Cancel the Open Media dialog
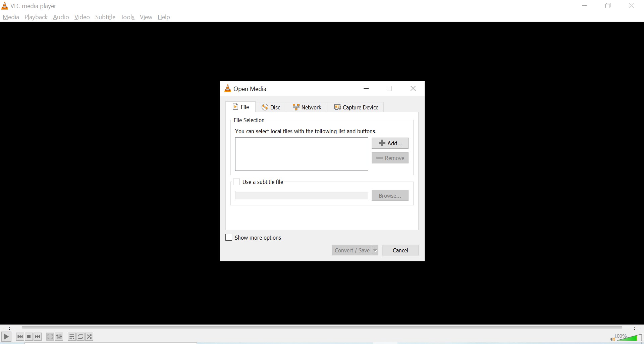 tap(400, 250)
